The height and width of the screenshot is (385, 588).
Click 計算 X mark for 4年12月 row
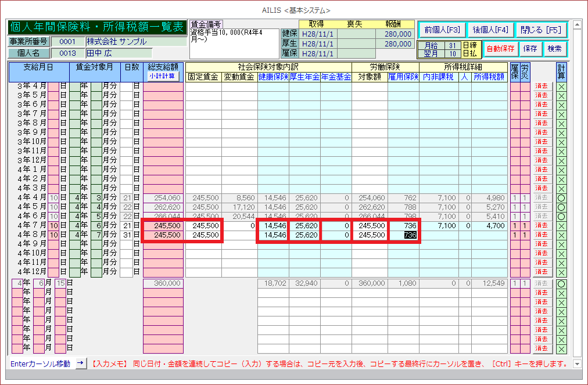point(561,272)
